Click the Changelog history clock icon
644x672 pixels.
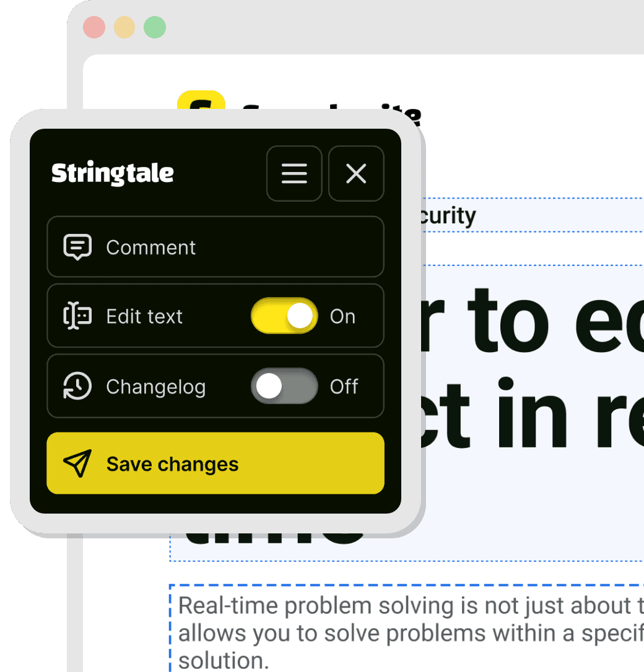[x=76, y=386]
